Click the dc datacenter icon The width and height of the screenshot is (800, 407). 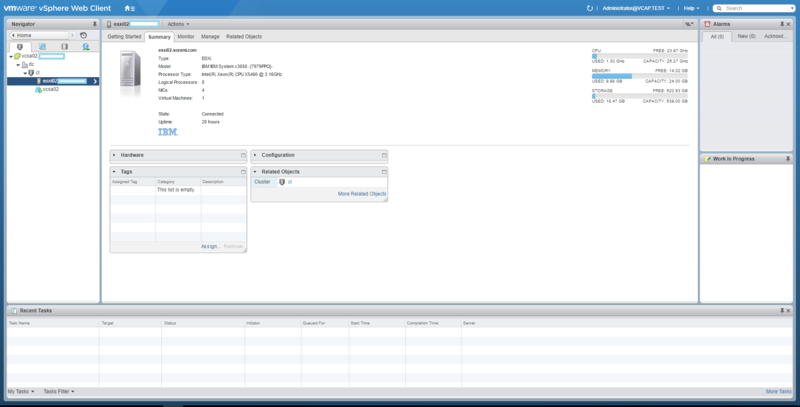click(24, 64)
